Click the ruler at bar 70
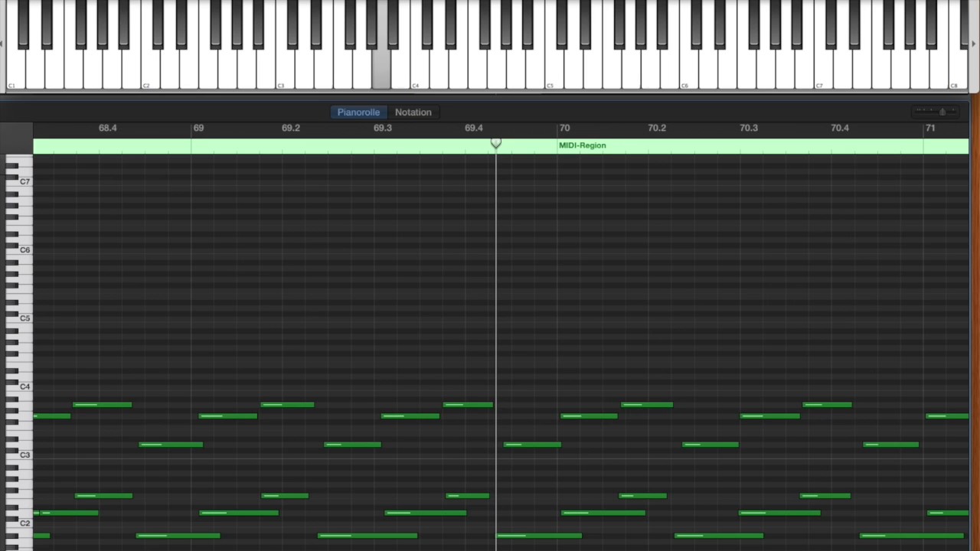980x551 pixels. [x=564, y=128]
